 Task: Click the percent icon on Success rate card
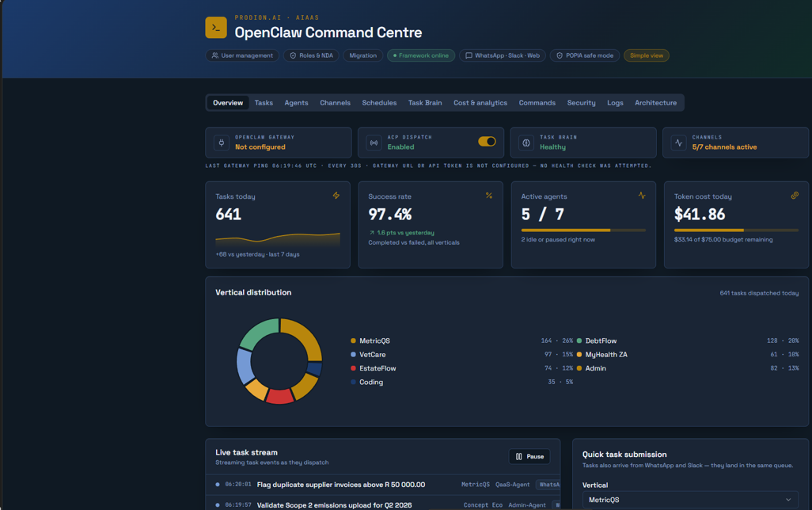coord(489,196)
